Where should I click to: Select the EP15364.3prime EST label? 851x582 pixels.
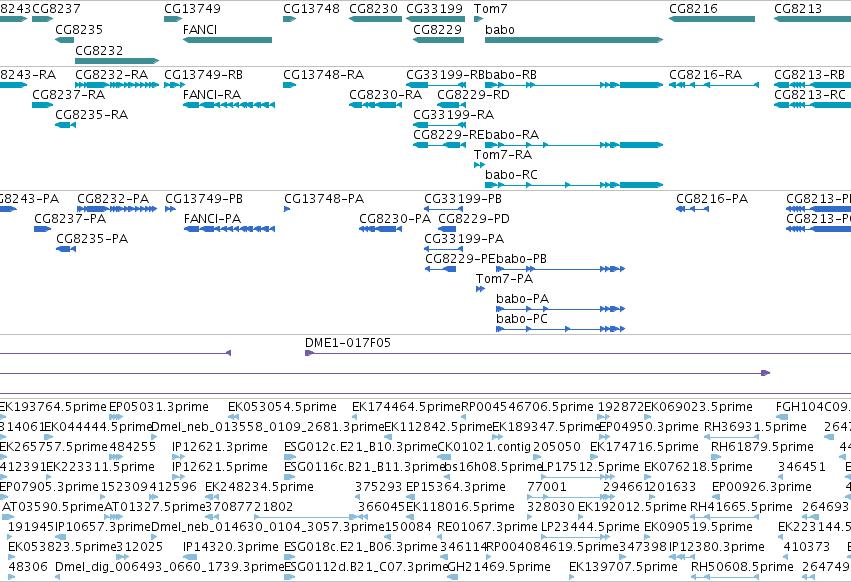(x=456, y=487)
